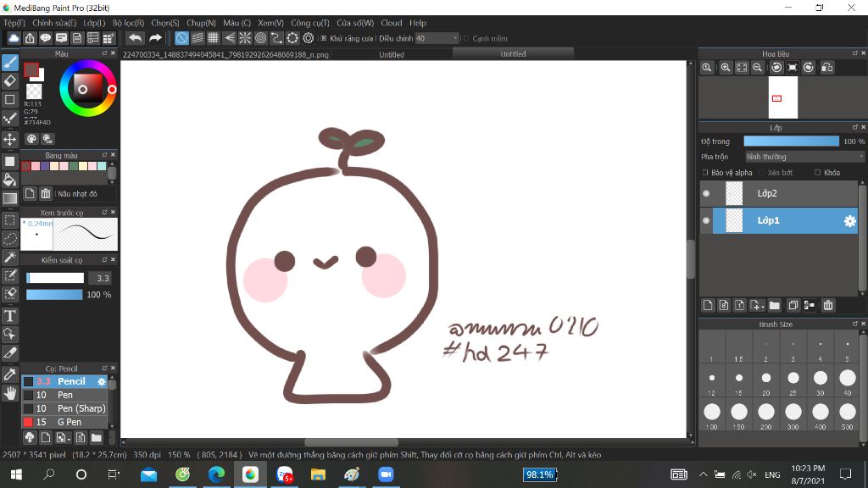Viewport: 868px width, 488px height.
Task: Enable the grid snap guide
Action: pos(213,38)
